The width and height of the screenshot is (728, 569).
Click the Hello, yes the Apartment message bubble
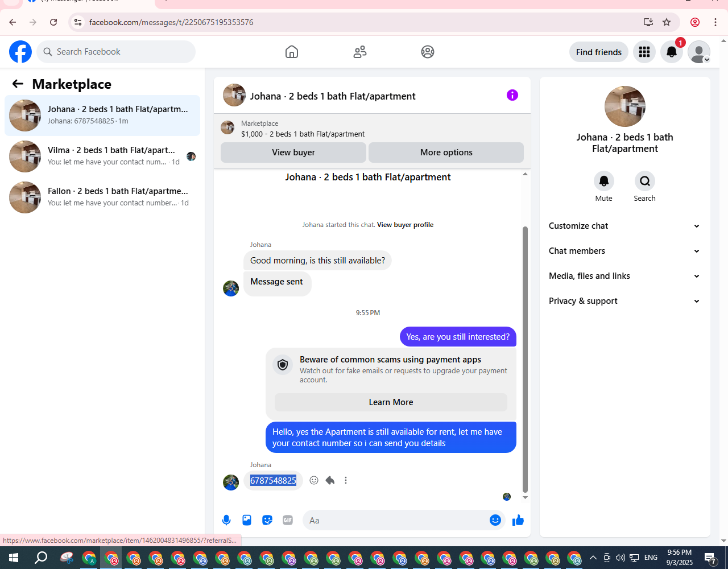(x=391, y=438)
